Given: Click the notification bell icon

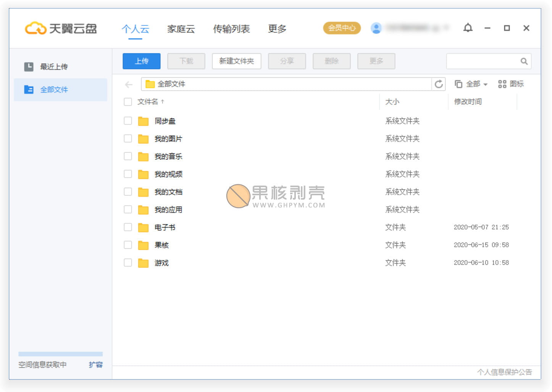Looking at the screenshot, I should click(468, 28).
